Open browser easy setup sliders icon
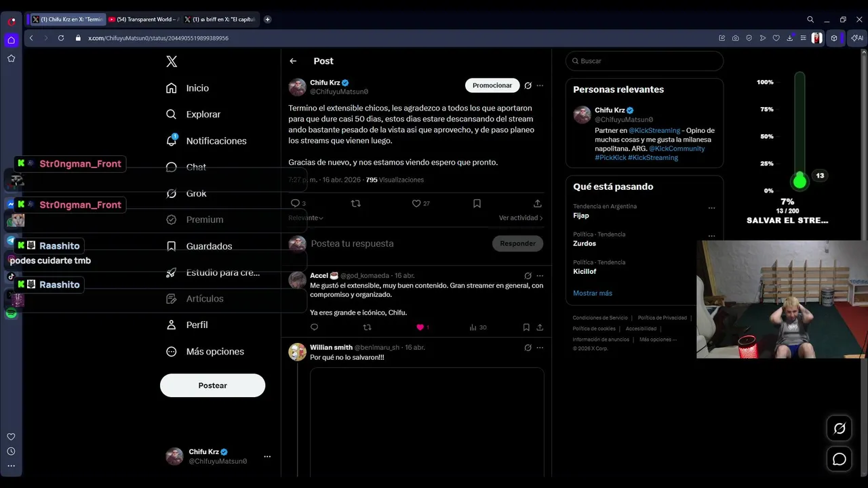This screenshot has width=868, height=488. coord(804,38)
